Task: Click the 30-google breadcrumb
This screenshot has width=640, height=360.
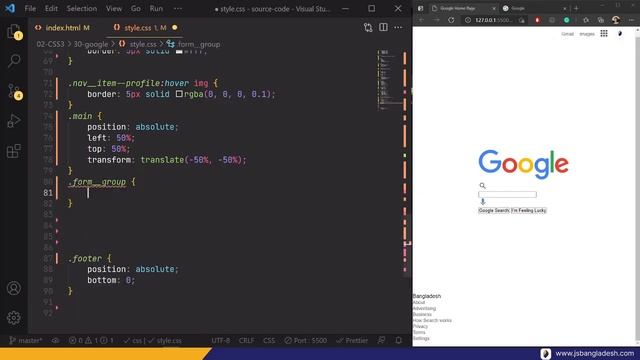Action: (x=91, y=44)
